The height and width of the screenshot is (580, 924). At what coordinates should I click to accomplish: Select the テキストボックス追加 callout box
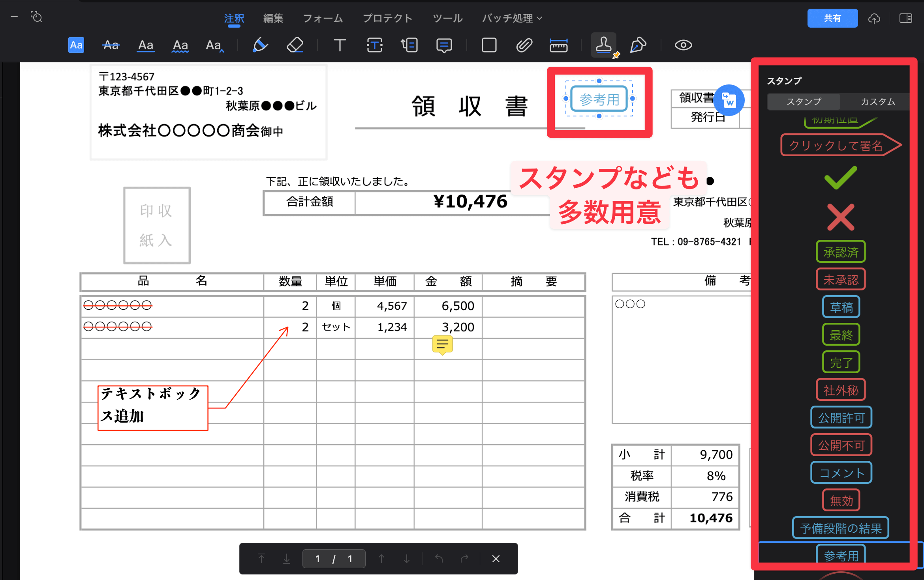[x=153, y=408]
